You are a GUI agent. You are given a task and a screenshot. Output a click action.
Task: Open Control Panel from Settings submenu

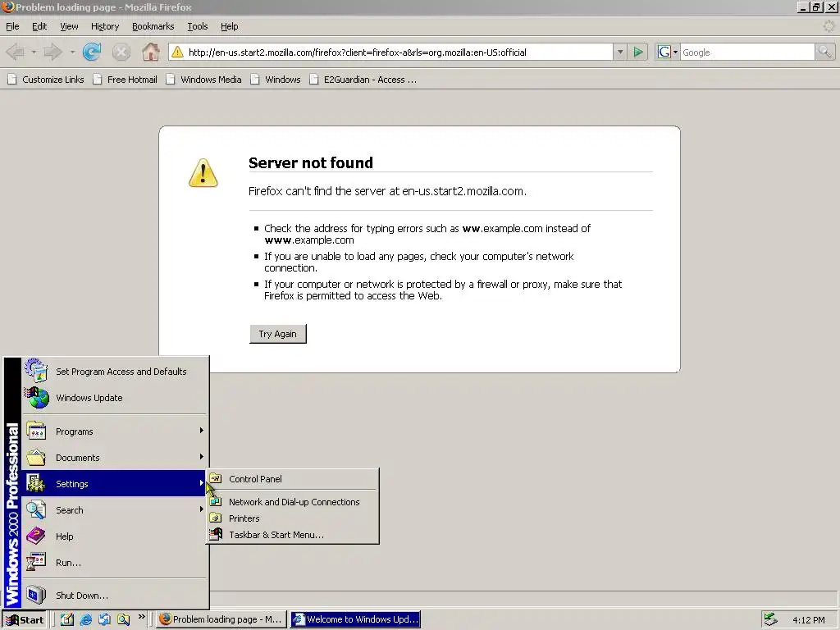point(293,479)
